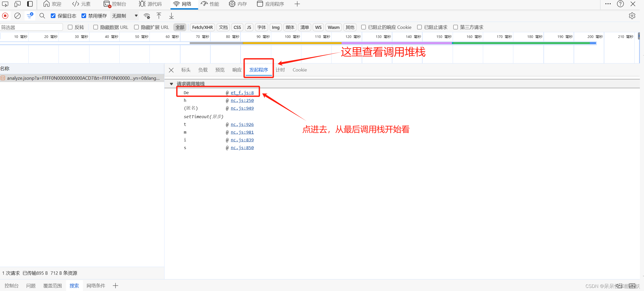Open network conditions wifi icon
The height and width of the screenshot is (291, 644).
click(147, 16)
